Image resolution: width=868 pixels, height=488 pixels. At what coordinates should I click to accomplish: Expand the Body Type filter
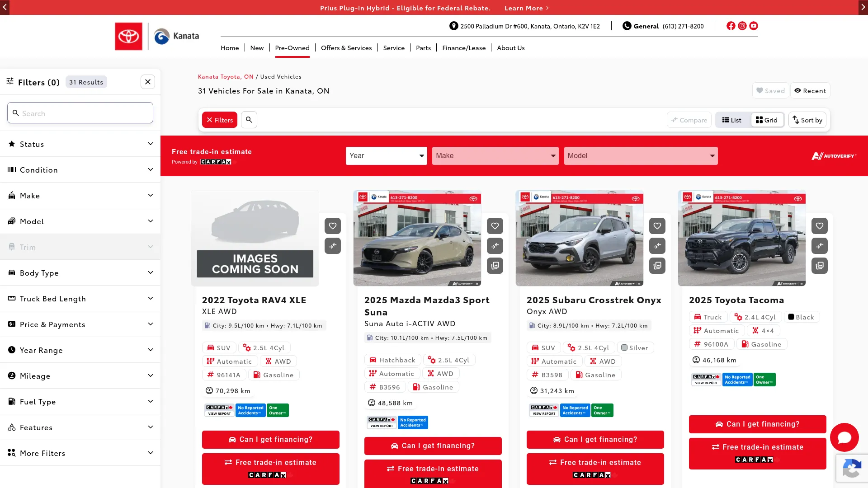coord(80,273)
